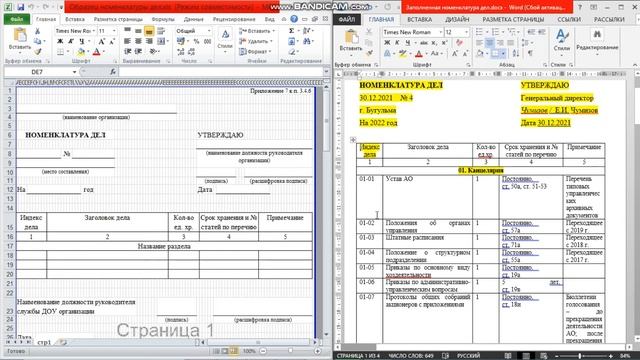Click the center horizontal alignment icon in Excel
Screen dimensions: 640x360
click(138, 41)
